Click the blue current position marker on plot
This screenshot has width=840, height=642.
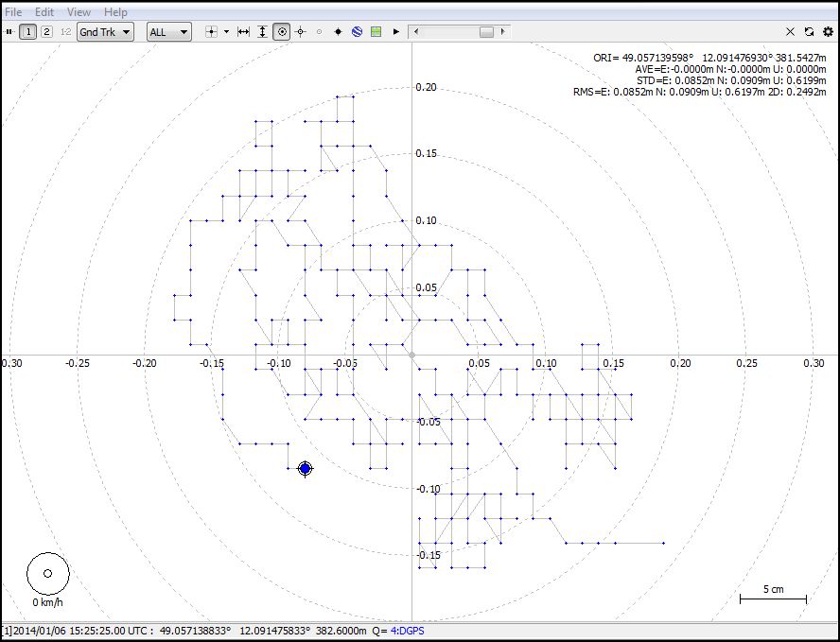click(x=305, y=469)
